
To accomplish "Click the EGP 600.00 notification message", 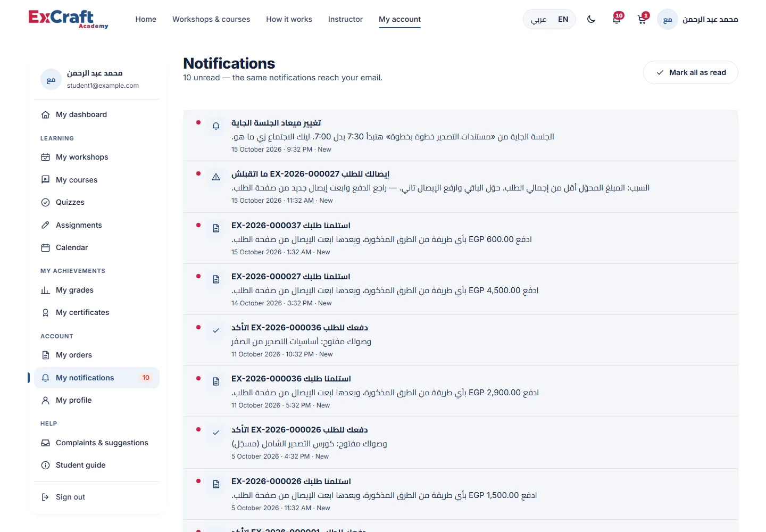I will [381, 239].
